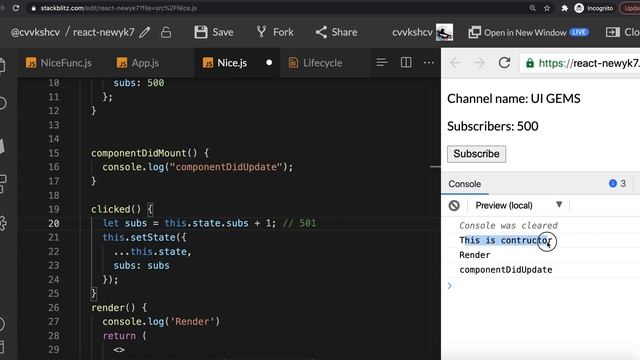Toggle the project lock icon
The width and height of the screenshot is (640, 360).
(166, 32)
